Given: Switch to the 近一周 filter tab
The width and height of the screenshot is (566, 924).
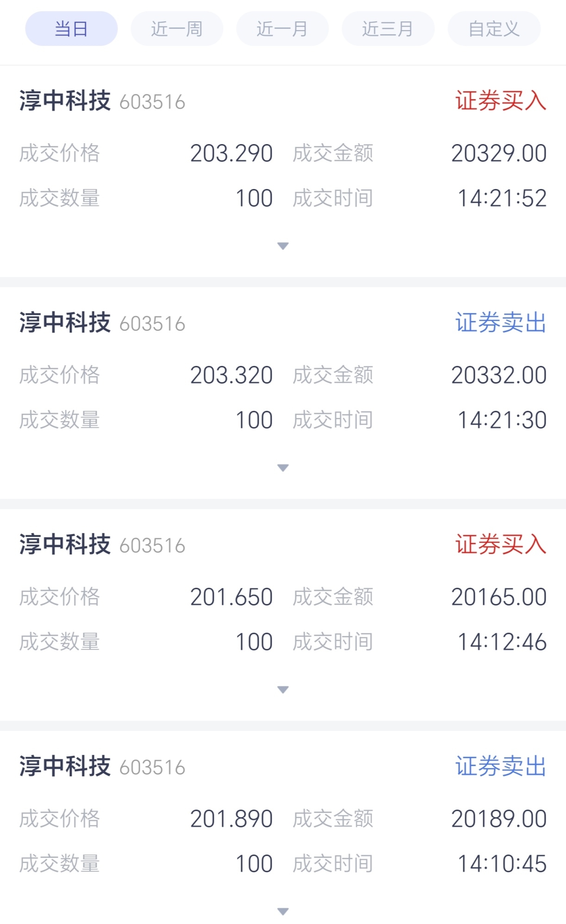Looking at the screenshot, I should (x=177, y=29).
